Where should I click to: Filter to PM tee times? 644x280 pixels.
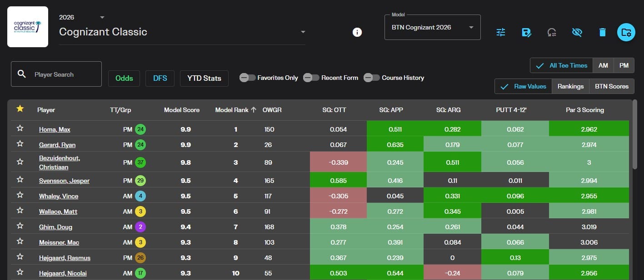tap(624, 65)
